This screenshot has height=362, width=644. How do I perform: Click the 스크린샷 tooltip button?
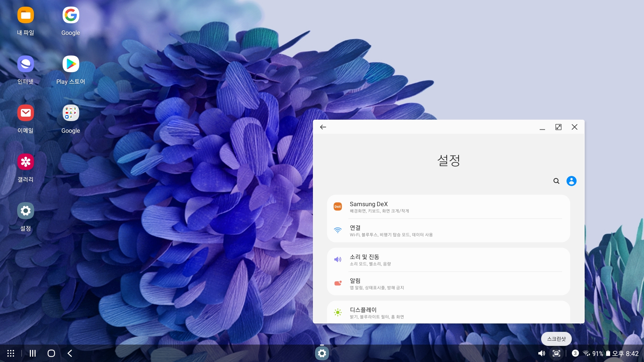556,339
